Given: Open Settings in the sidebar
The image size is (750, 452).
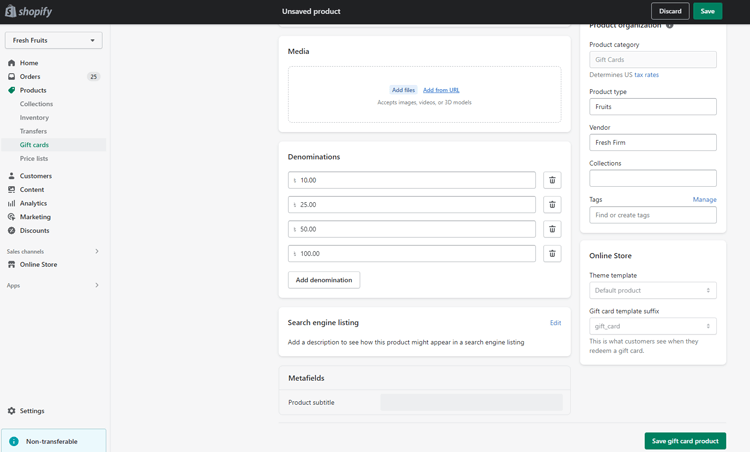Looking at the screenshot, I should pyautogui.click(x=32, y=411).
